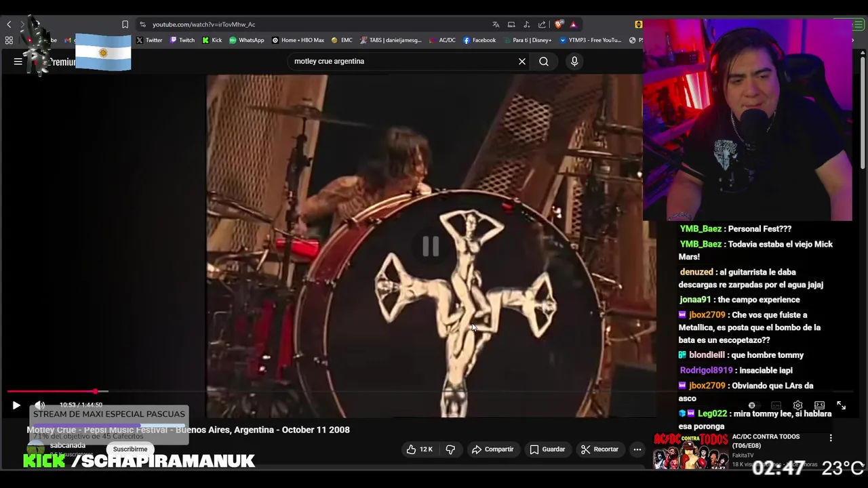
Task: Open the Brave Shields lion icon
Action: (559, 24)
